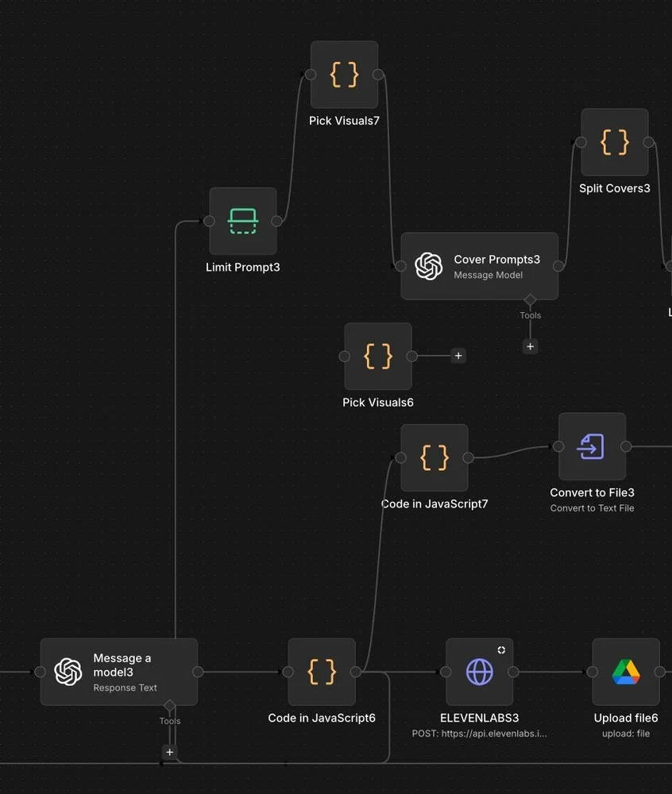Add a node with plus after Pick Visuals6

pyautogui.click(x=458, y=356)
